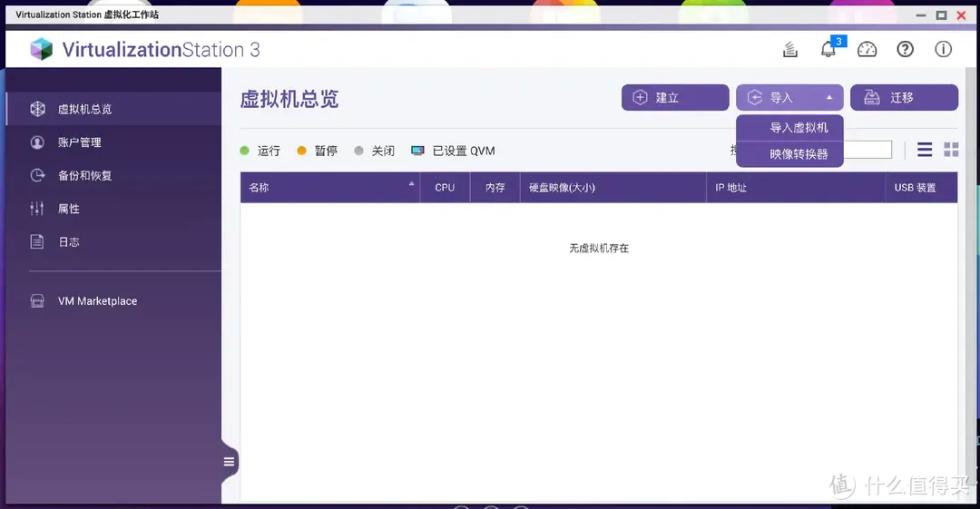Screen dimensions: 980x509
Task: Click the 暂停 status legend
Action: pyautogui.click(x=317, y=151)
